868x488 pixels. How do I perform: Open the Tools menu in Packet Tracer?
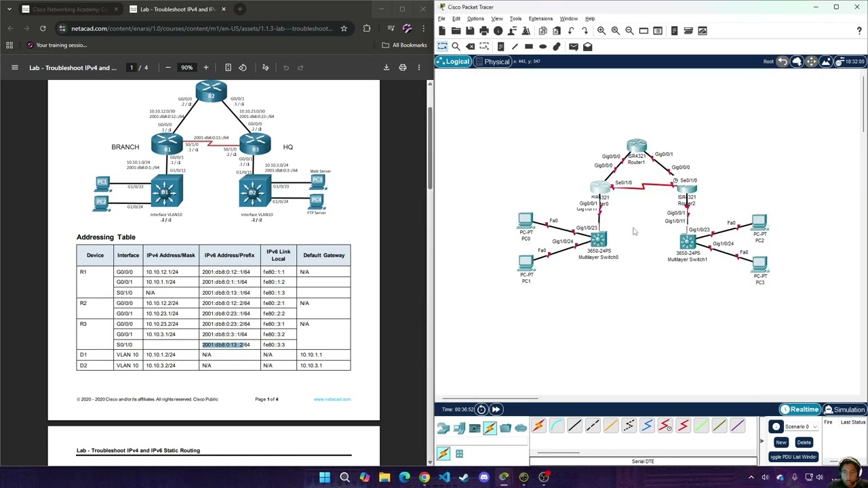(x=515, y=18)
